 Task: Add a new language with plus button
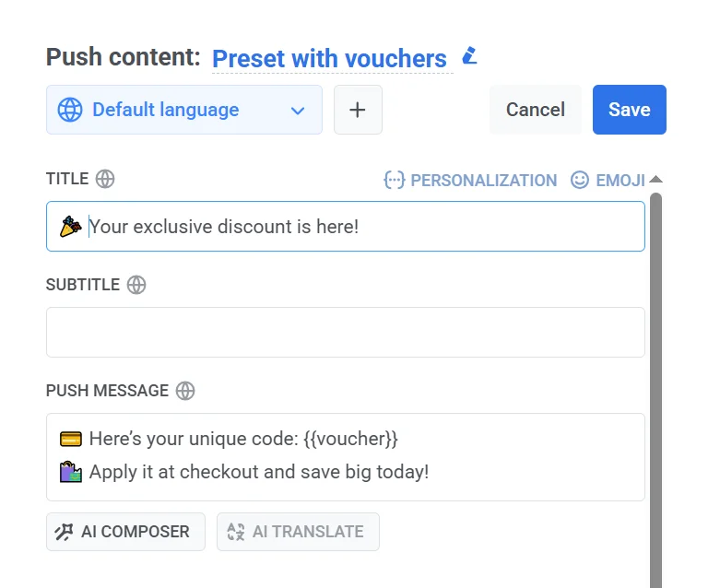[358, 110]
